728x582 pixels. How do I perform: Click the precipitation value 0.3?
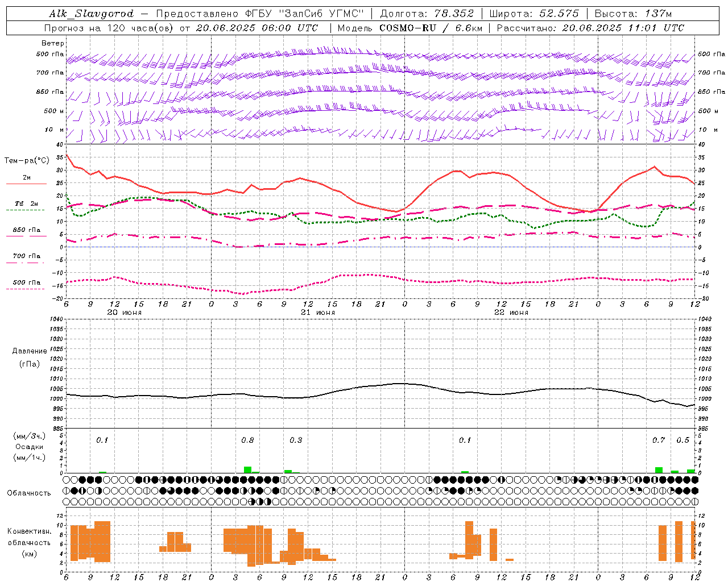(x=296, y=440)
